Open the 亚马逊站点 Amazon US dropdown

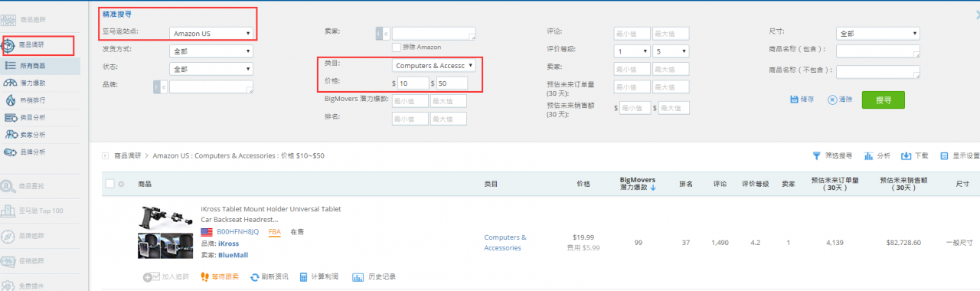pos(211,33)
